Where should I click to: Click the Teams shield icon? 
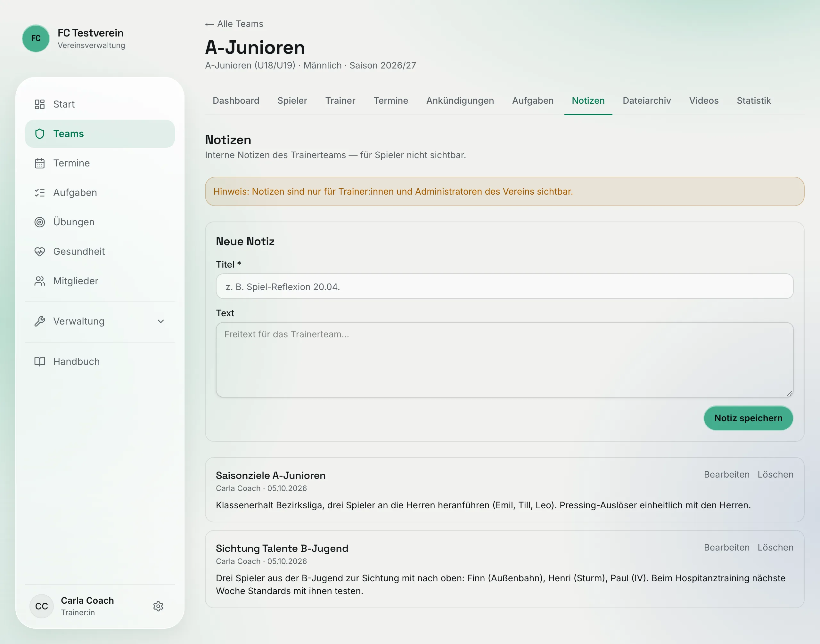40,133
